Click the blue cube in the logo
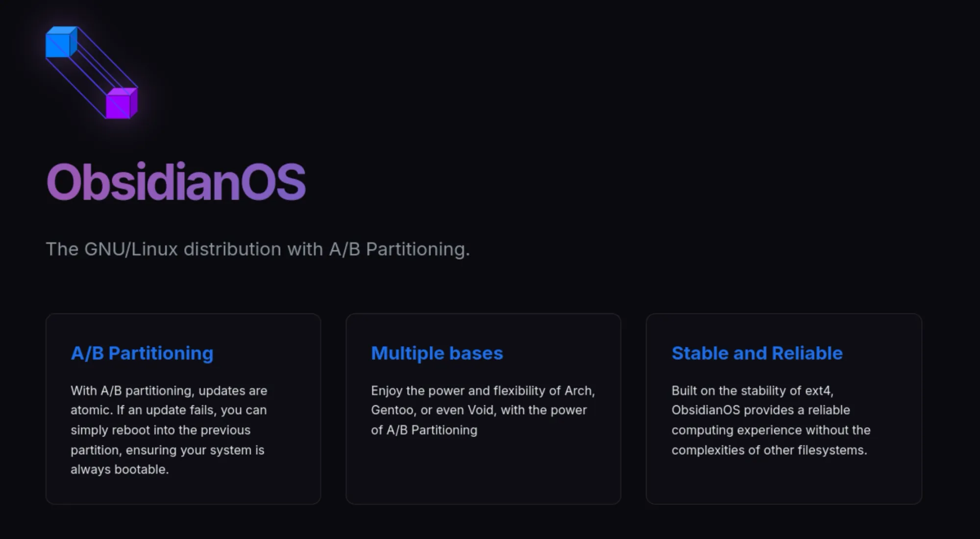 tap(60, 43)
